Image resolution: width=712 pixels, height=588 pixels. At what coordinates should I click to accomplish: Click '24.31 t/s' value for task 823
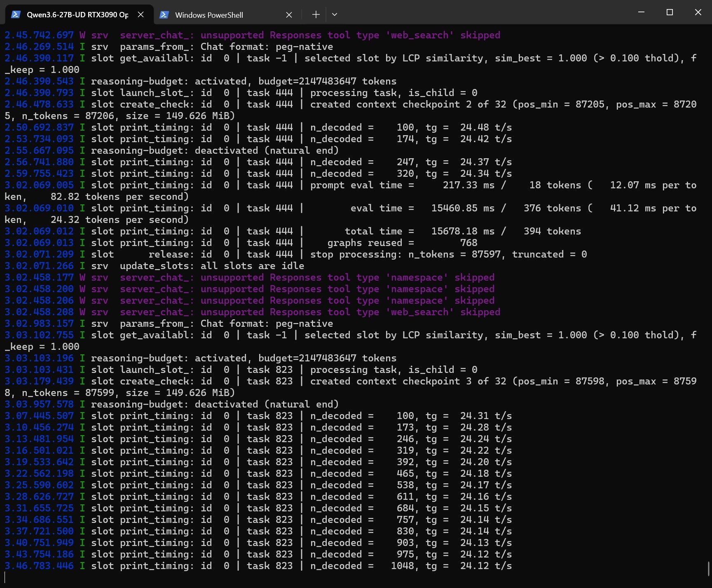point(486,416)
